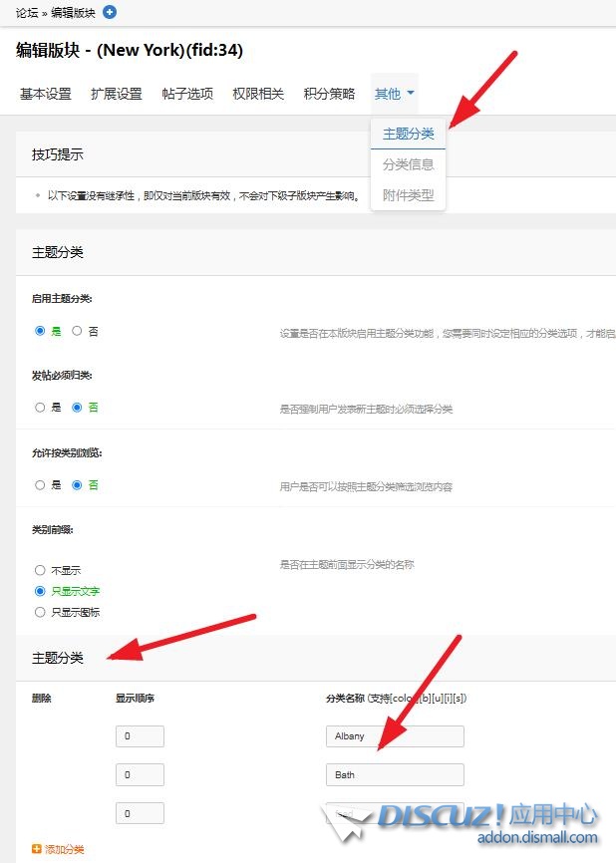The image size is (616, 863).
Task: Select 否 for 允许按类别浏览
Action: (x=77, y=485)
